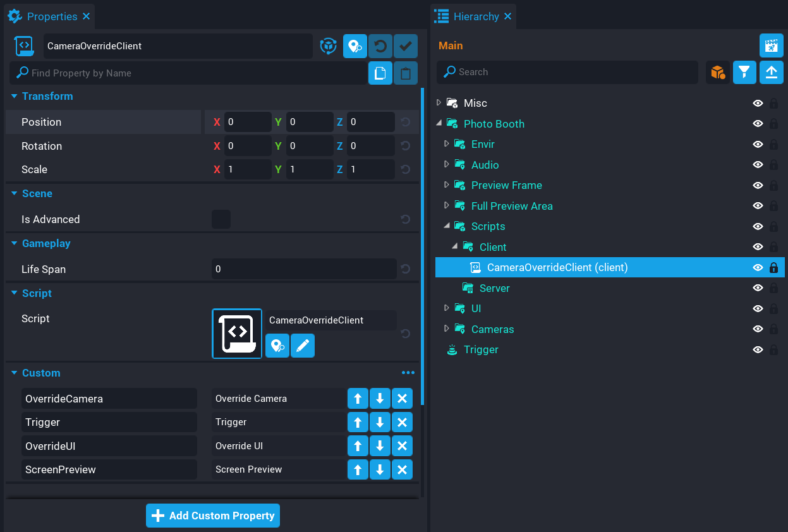Toggle the lock on CameraOverrideClient
This screenshot has width=788, height=532.
point(773,268)
